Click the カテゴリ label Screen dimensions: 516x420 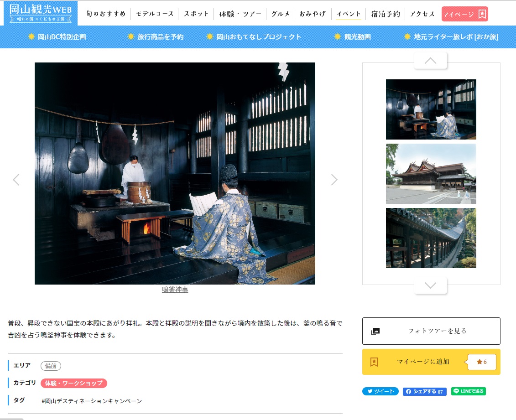pyautogui.click(x=25, y=383)
